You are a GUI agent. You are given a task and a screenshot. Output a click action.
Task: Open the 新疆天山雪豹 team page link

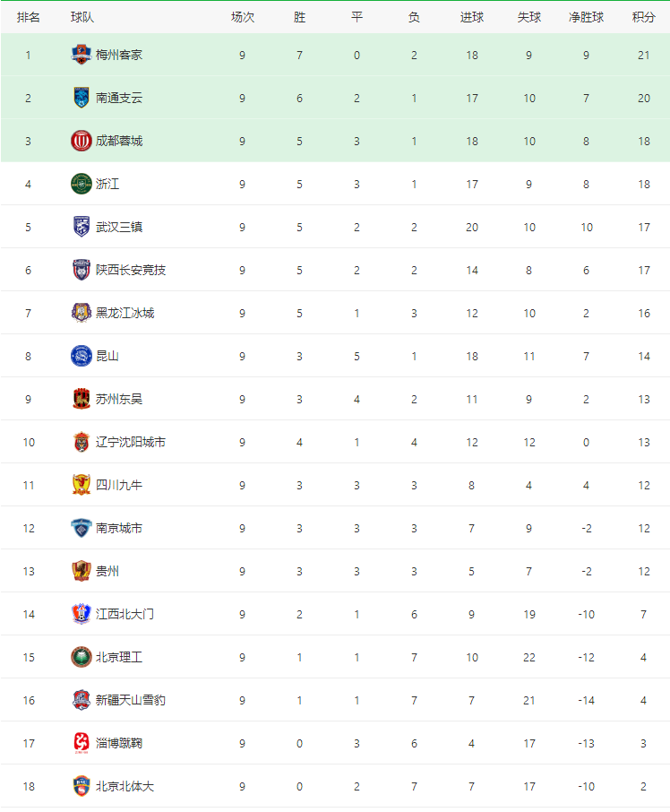pos(131,700)
